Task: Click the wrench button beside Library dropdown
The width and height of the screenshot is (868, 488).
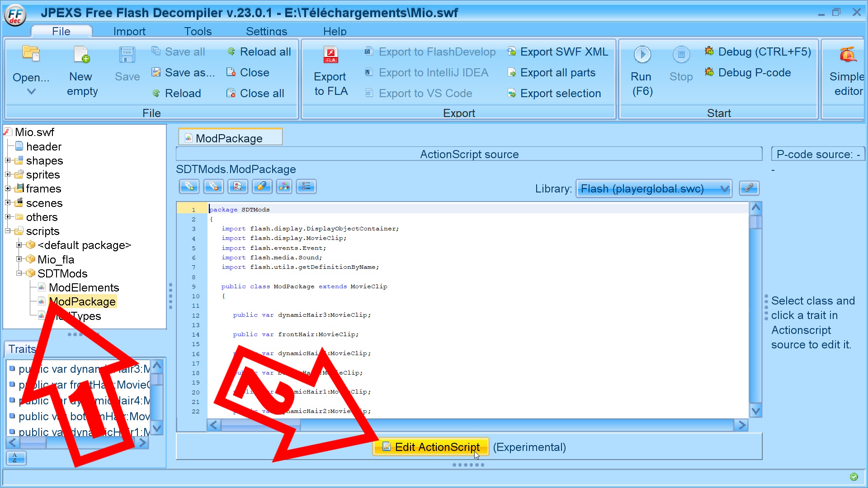Action: click(749, 188)
